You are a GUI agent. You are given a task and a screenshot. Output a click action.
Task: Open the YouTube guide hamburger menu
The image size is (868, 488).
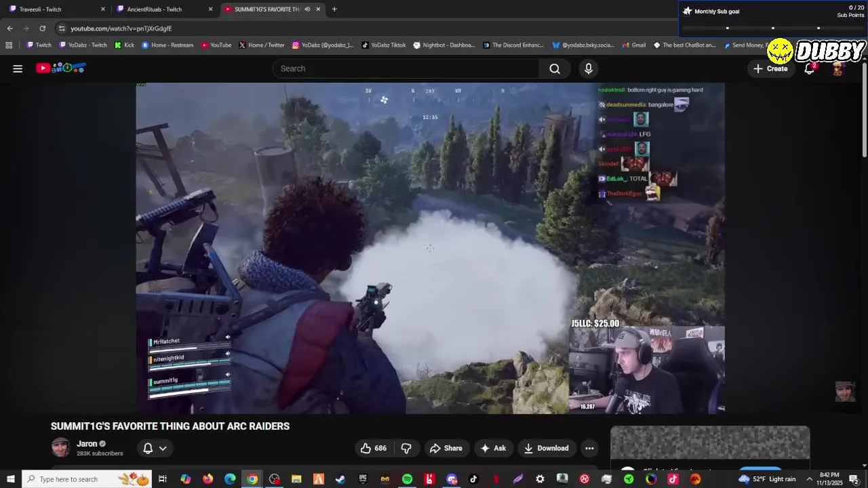18,68
